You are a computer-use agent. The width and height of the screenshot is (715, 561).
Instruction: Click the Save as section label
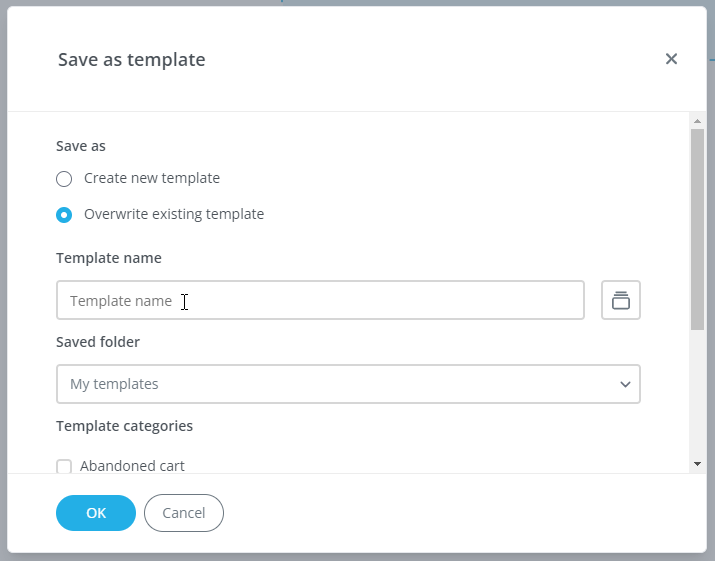click(x=81, y=146)
